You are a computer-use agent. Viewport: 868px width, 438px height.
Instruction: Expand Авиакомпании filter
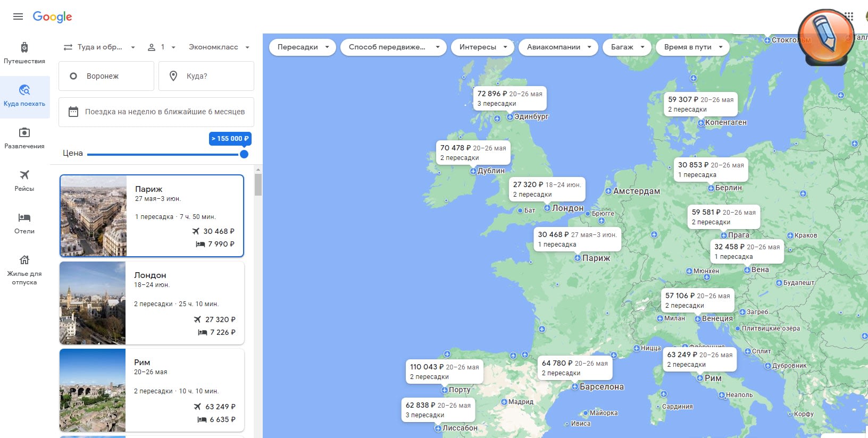(558, 47)
